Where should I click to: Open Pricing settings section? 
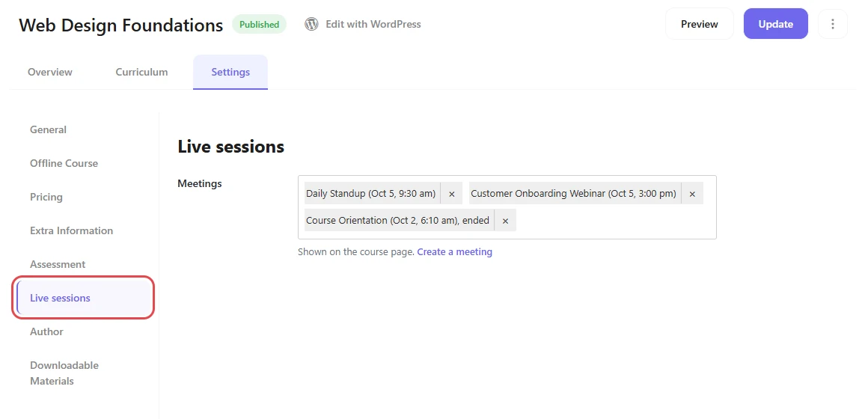tap(46, 197)
